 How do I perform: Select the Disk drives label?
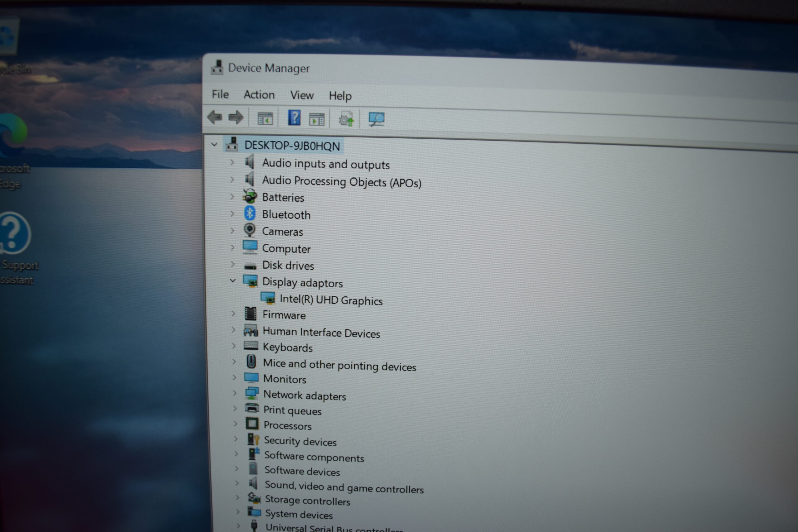pyautogui.click(x=288, y=265)
